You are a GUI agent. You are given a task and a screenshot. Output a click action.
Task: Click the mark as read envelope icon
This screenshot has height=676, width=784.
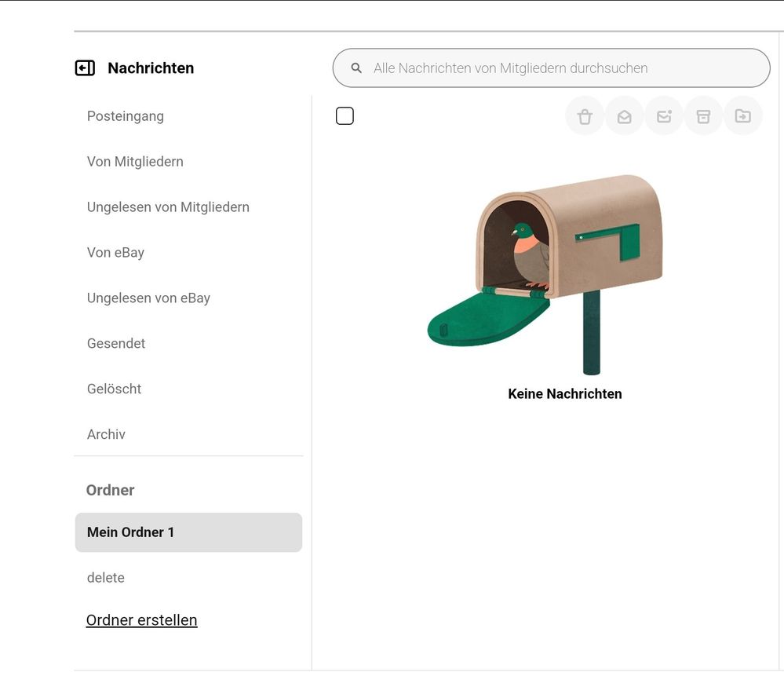pos(625,116)
